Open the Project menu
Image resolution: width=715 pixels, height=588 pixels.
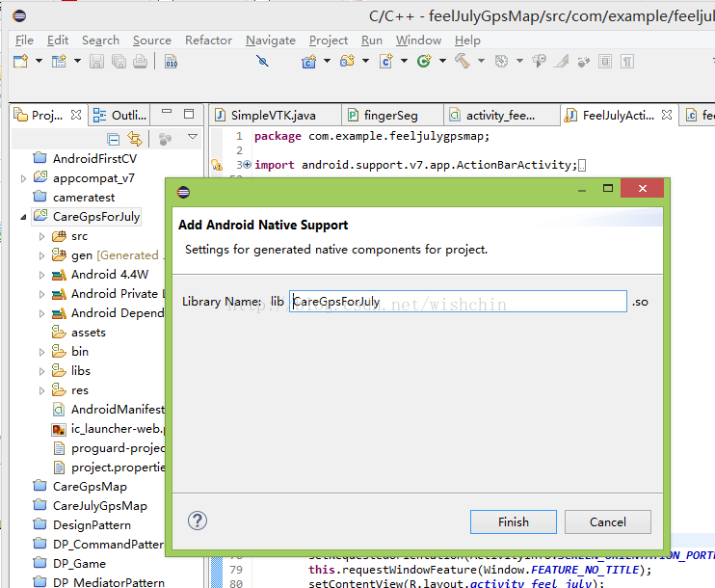click(329, 40)
